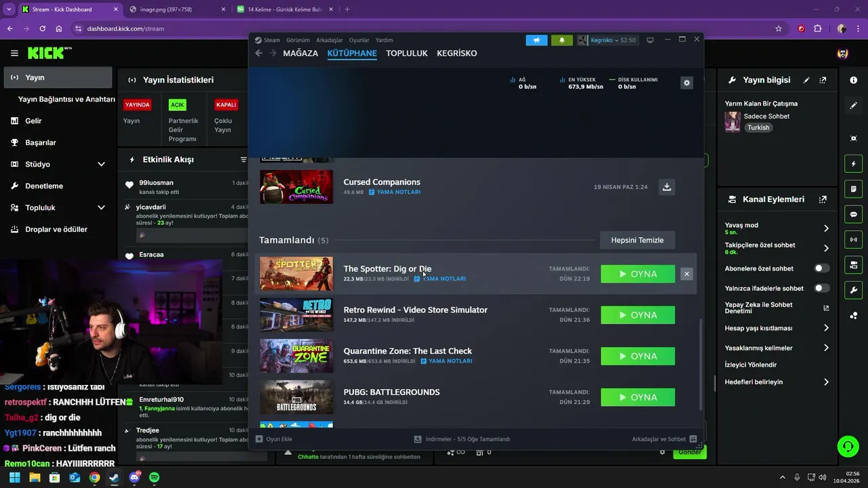Viewport: 868px width, 488px height.
Task: Bookmark this page with star icon
Action: tap(778, 28)
